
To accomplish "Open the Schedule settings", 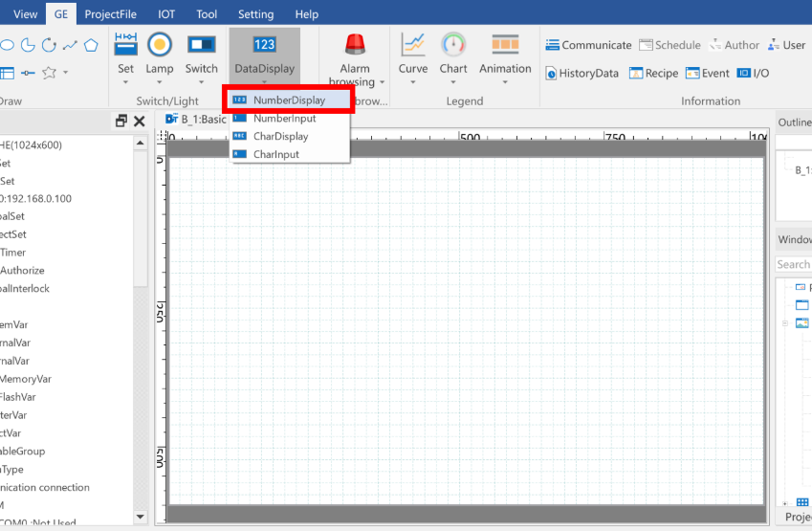I will 669,45.
